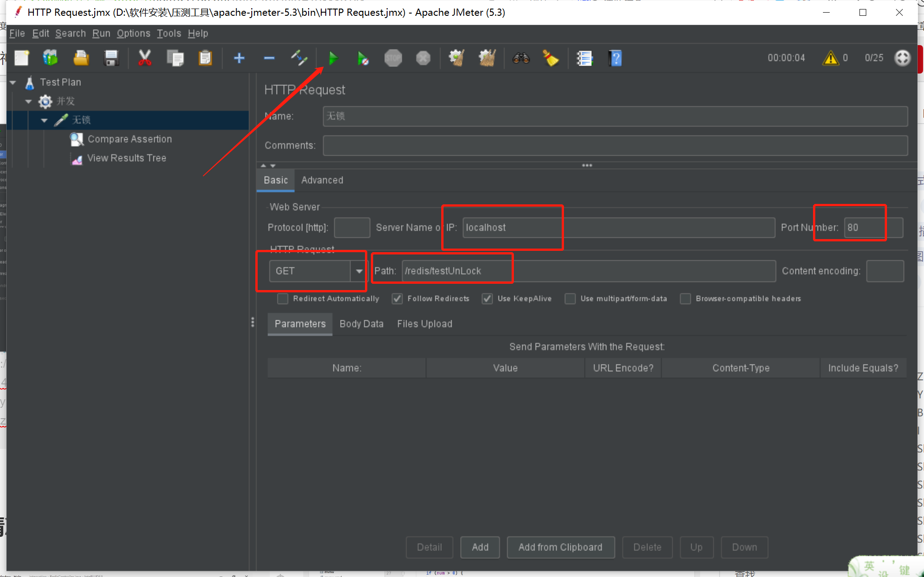
Task: Click the Save floppy disk icon
Action: click(x=111, y=58)
